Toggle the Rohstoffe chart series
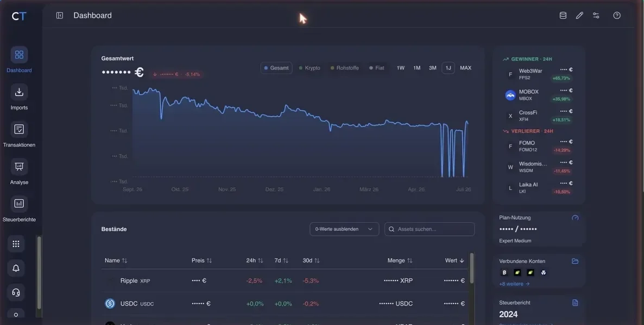The image size is (644, 325). click(345, 68)
